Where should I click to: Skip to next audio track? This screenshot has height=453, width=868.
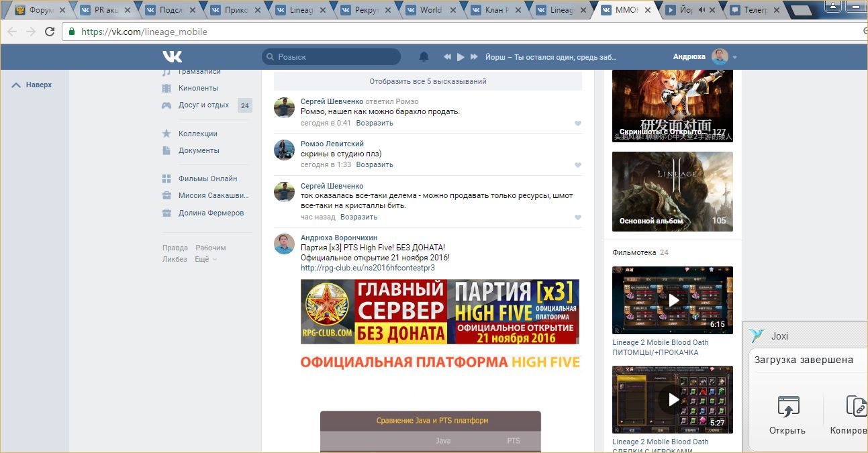[475, 57]
